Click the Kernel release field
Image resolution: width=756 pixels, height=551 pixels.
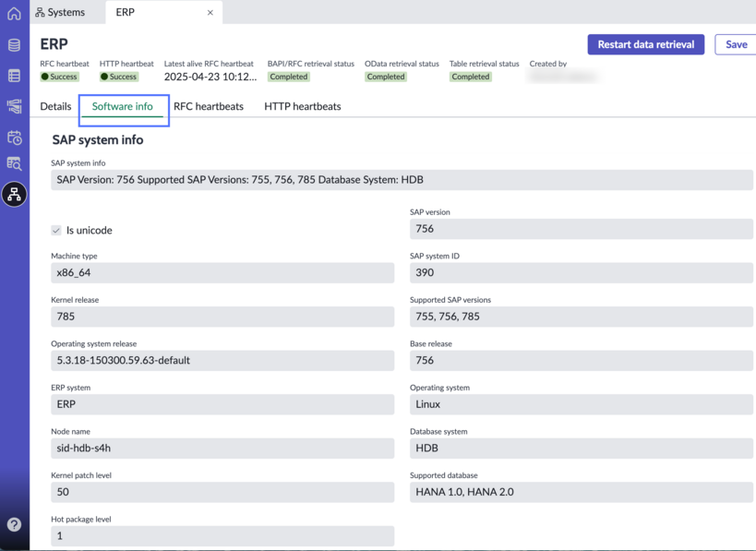(222, 317)
